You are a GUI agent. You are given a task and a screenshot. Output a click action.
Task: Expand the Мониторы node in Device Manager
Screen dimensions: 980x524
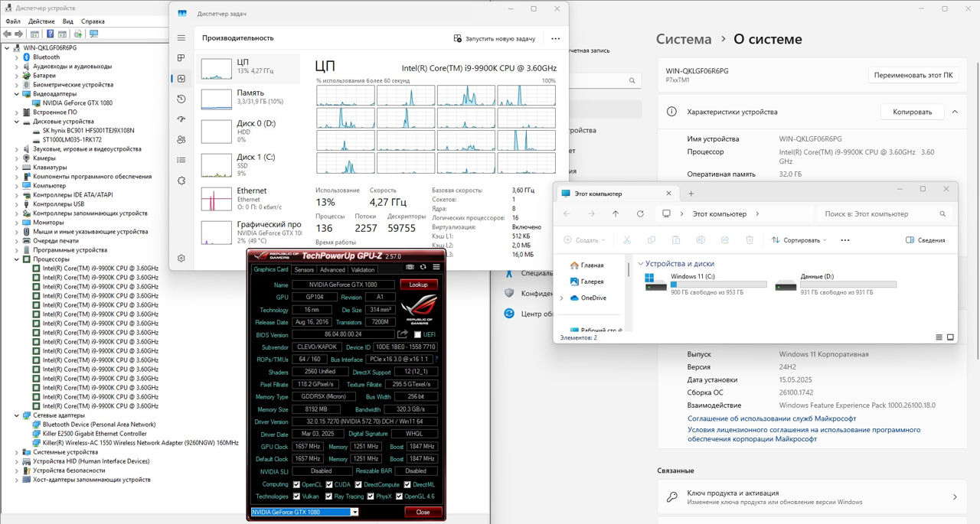[x=17, y=223]
